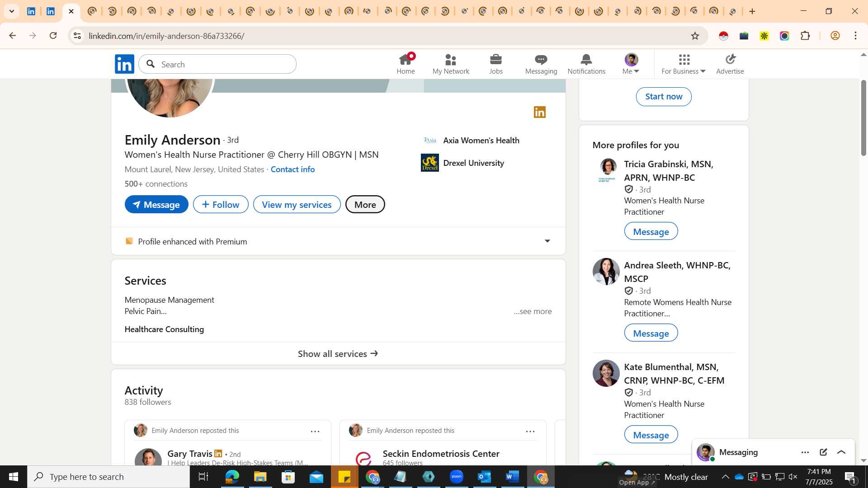Click page vertical scrollbar thumb
The width and height of the screenshot is (868, 488).
click(x=863, y=117)
